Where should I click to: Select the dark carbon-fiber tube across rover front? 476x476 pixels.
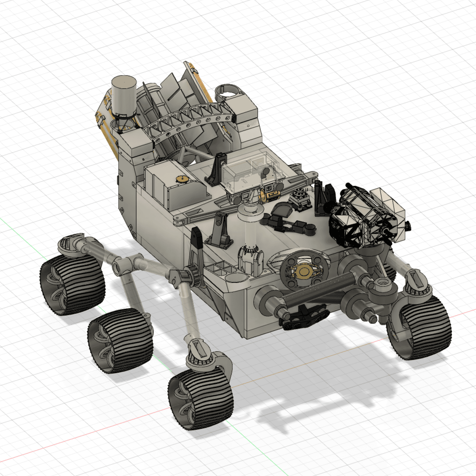coord(321,289)
